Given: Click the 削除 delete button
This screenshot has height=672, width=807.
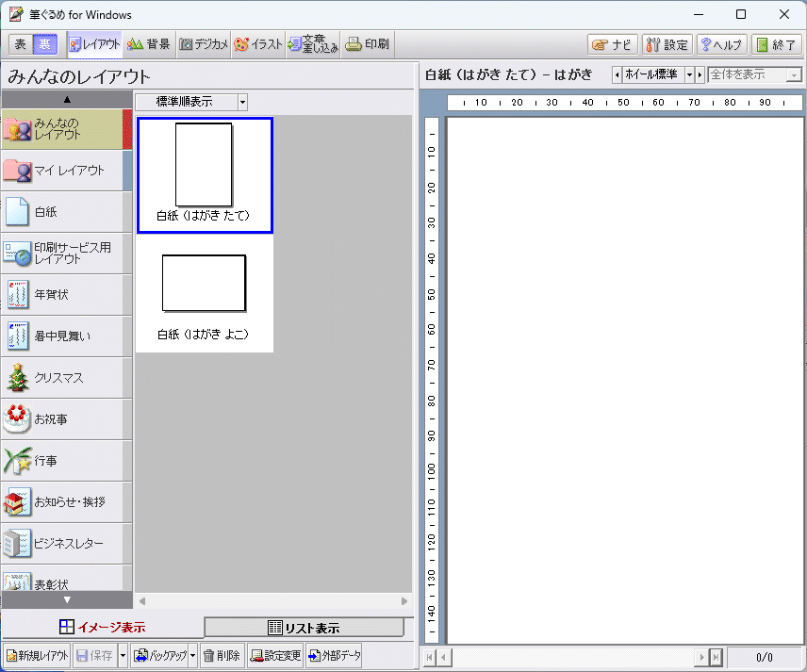Looking at the screenshot, I should (x=222, y=656).
